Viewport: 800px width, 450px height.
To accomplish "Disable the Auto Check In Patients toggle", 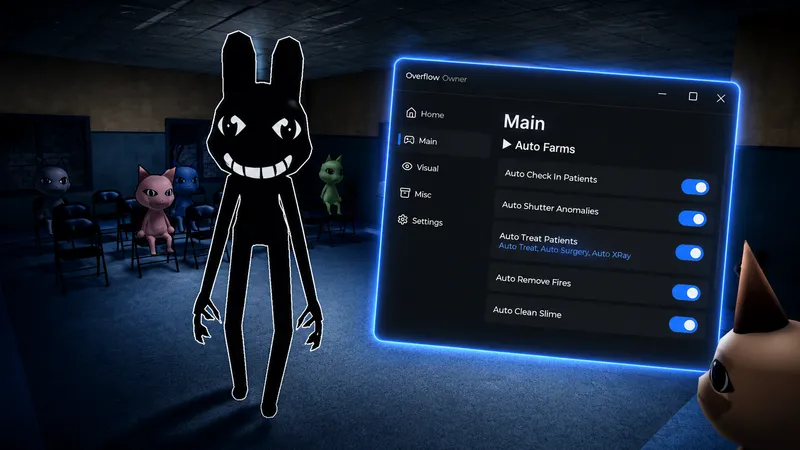I will [695, 187].
